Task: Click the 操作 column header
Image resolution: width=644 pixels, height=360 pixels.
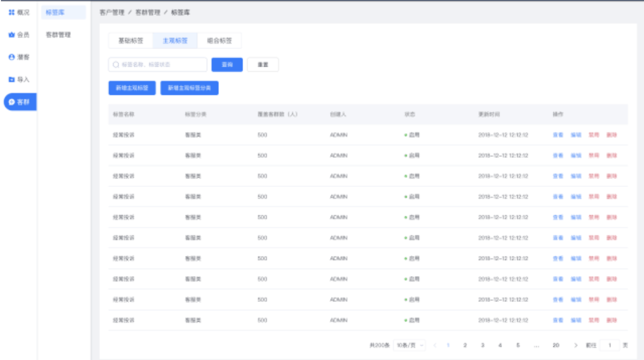Action: [x=558, y=115]
